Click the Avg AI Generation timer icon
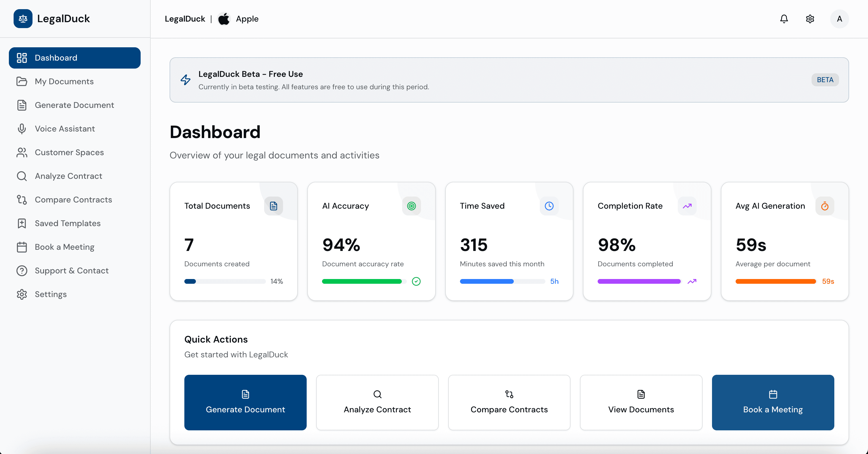868x454 pixels. coord(825,206)
